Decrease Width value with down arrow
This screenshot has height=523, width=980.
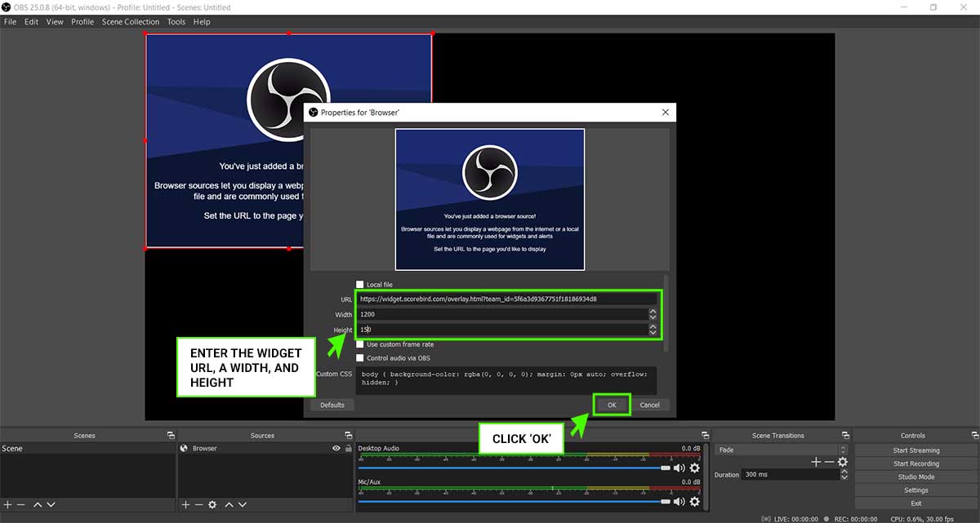click(x=653, y=317)
